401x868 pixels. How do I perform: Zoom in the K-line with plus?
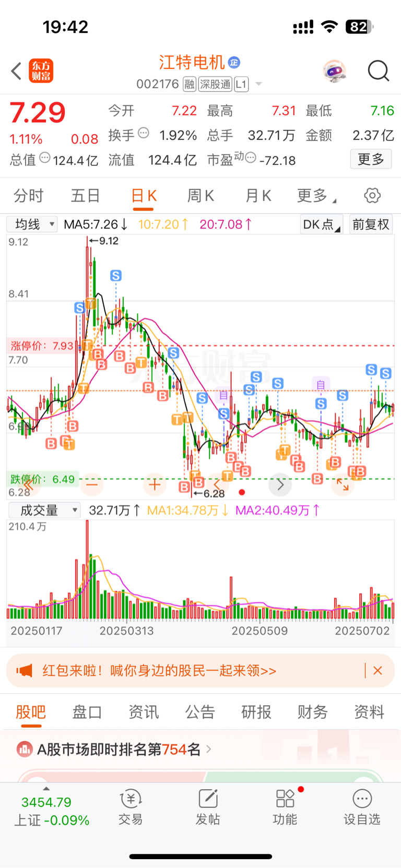(155, 485)
